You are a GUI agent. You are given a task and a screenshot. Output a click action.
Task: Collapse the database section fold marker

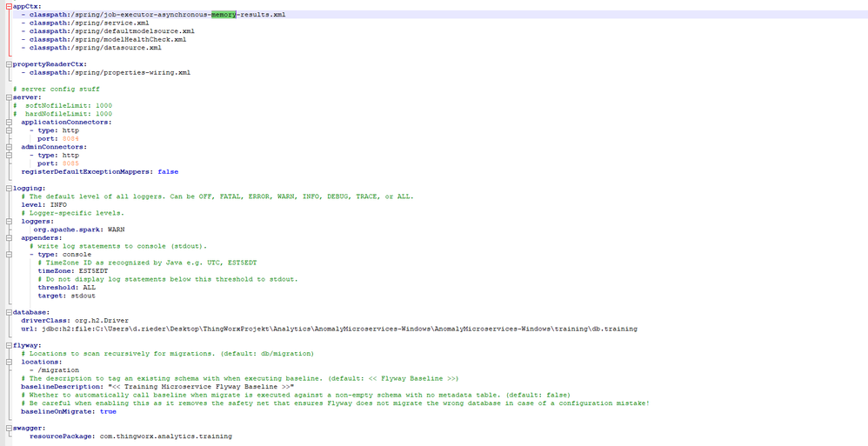point(9,312)
